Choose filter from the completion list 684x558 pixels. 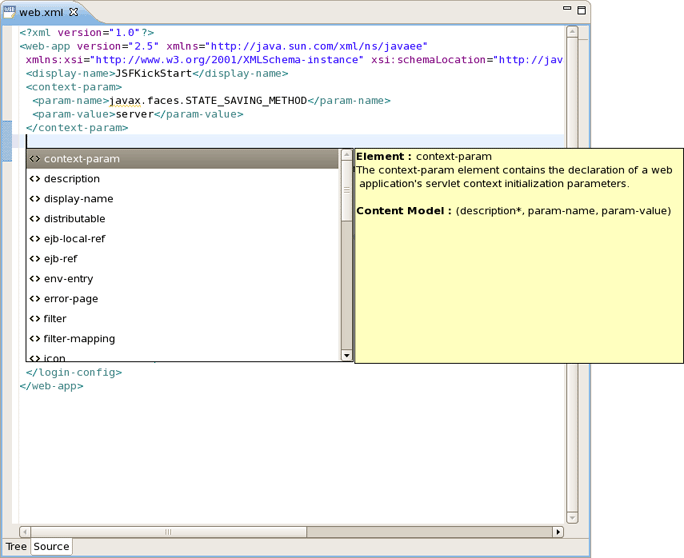pos(55,319)
